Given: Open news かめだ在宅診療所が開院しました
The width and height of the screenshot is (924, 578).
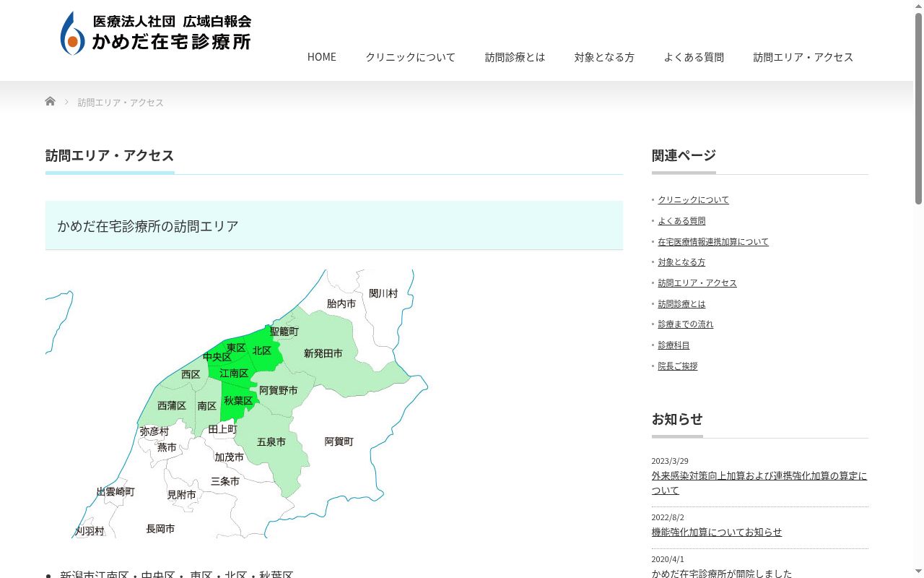Looking at the screenshot, I should [722, 574].
